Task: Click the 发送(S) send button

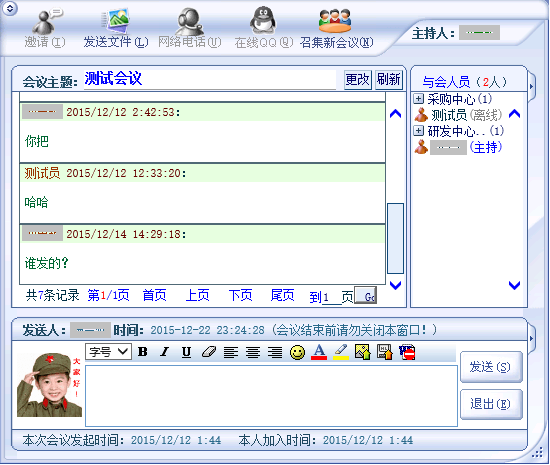Action: pyautogui.click(x=491, y=367)
